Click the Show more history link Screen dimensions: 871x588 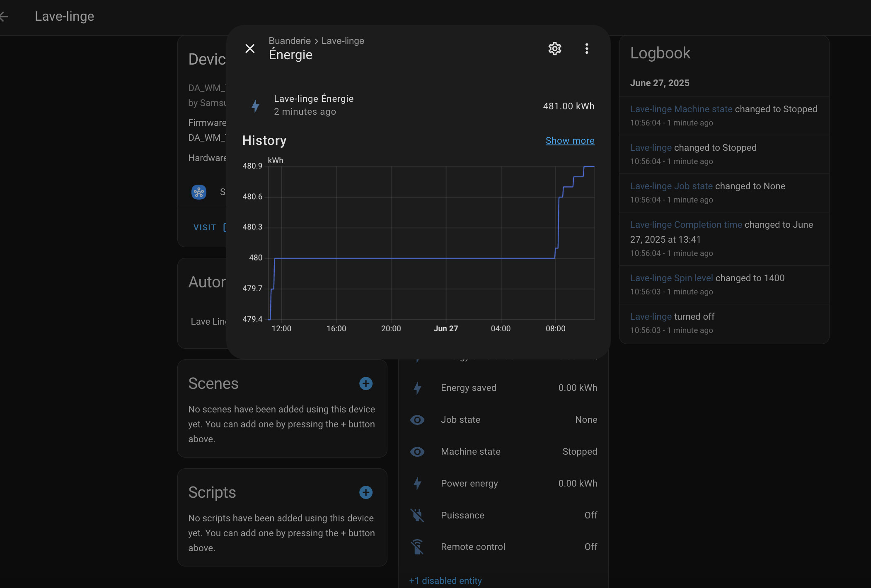pos(569,140)
